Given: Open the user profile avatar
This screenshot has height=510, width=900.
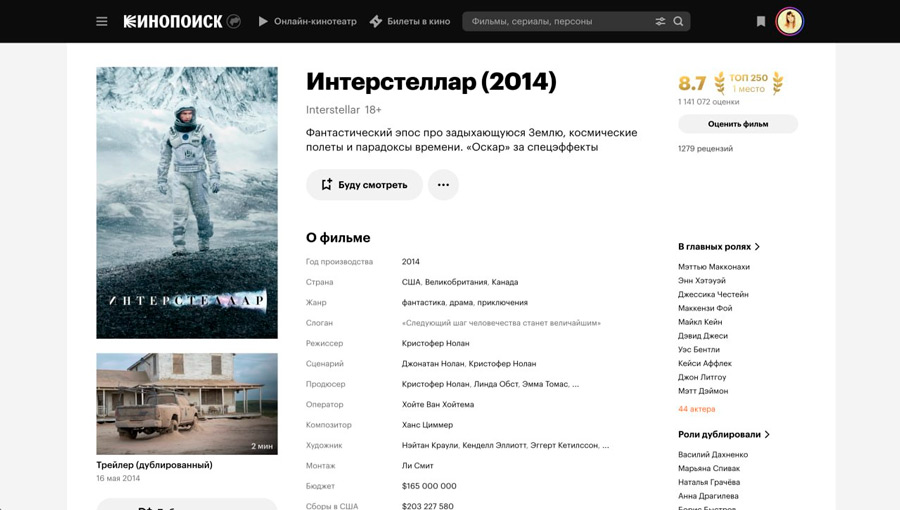Looking at the screenshot, I should pyautogui.click(x=790, y=21).
